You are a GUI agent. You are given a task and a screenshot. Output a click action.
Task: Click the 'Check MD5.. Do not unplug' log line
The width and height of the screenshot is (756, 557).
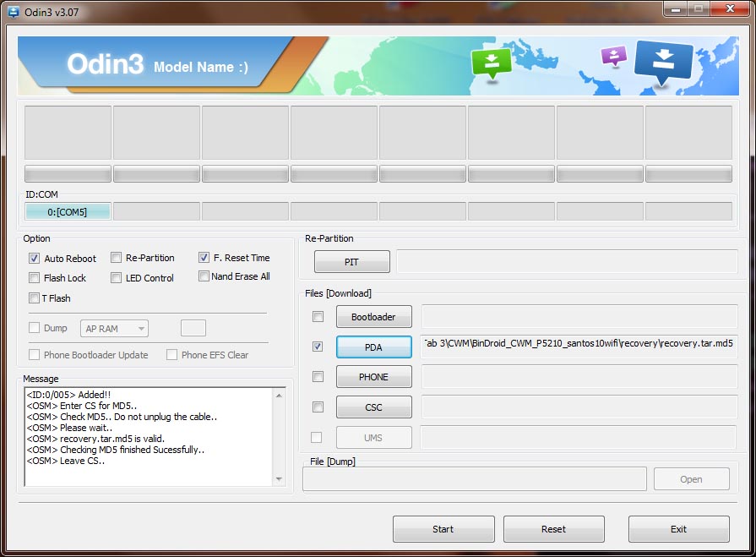122,417
